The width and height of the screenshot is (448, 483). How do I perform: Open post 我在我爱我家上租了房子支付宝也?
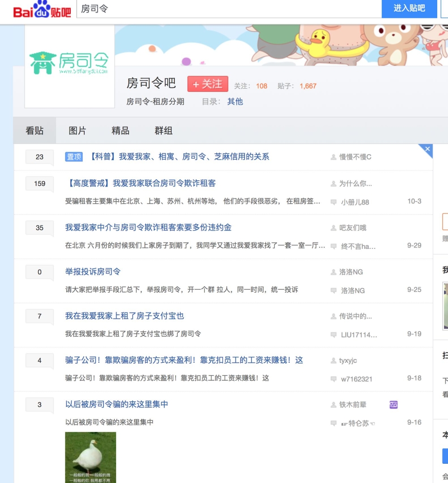pyautogui.click(x=125, y=316)
